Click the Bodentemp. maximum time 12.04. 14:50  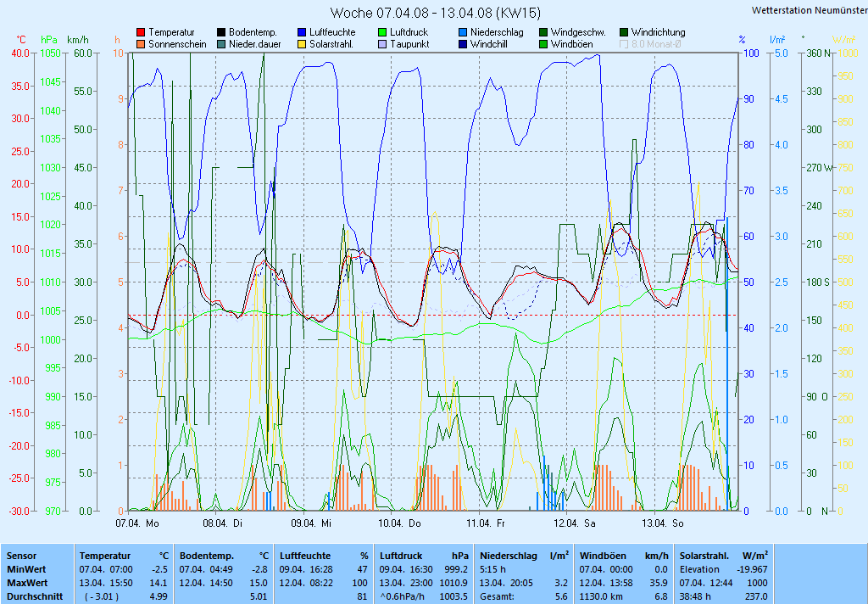point(206,583)
